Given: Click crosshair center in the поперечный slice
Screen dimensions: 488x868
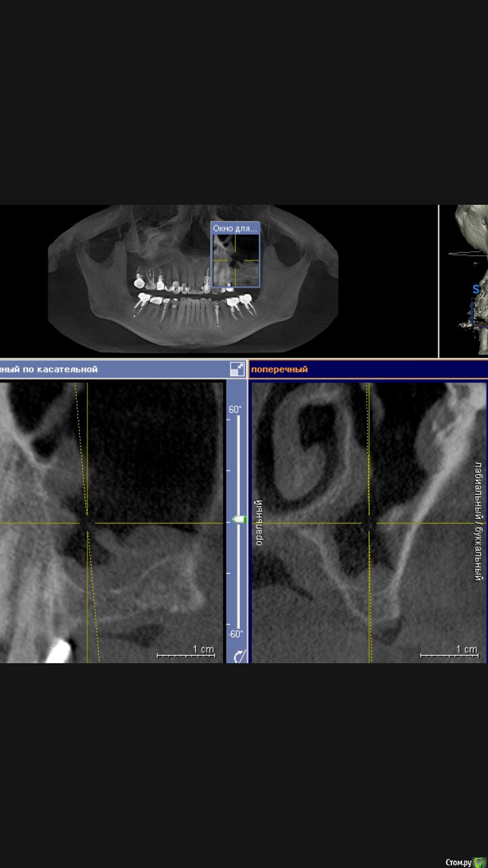Looking at the screenshot, I should [x=369, y=523].
